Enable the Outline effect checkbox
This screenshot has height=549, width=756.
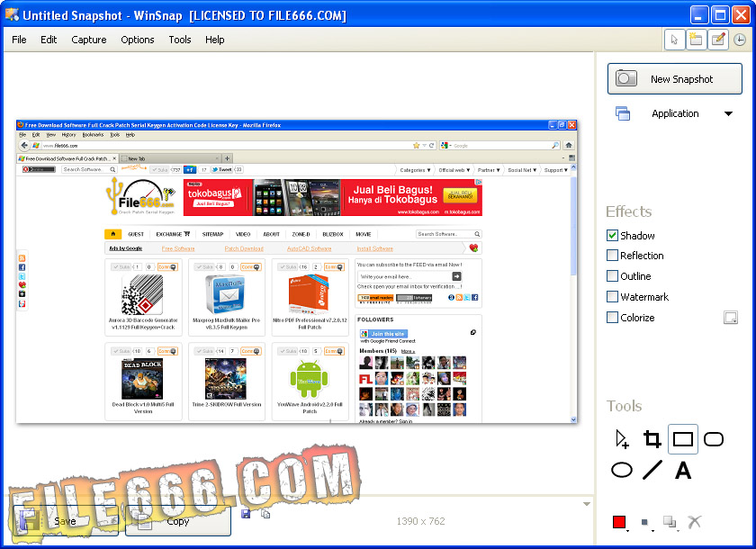click(x=612, y=275)
